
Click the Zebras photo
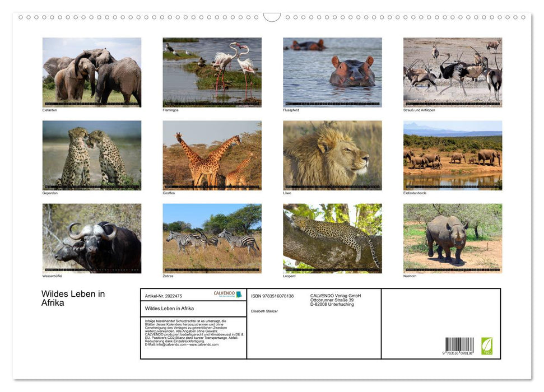(212, 238)
